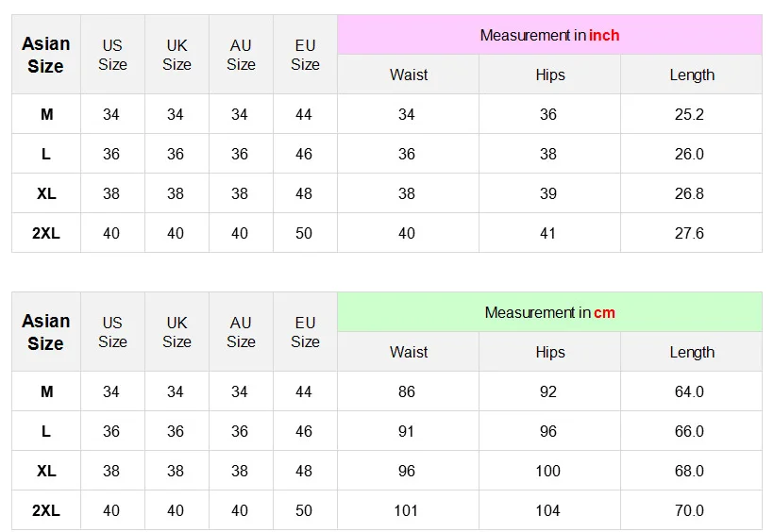Click the "AU Size" header in bottom table
Viewport: 774px width, 532px height.
point(241,332)
